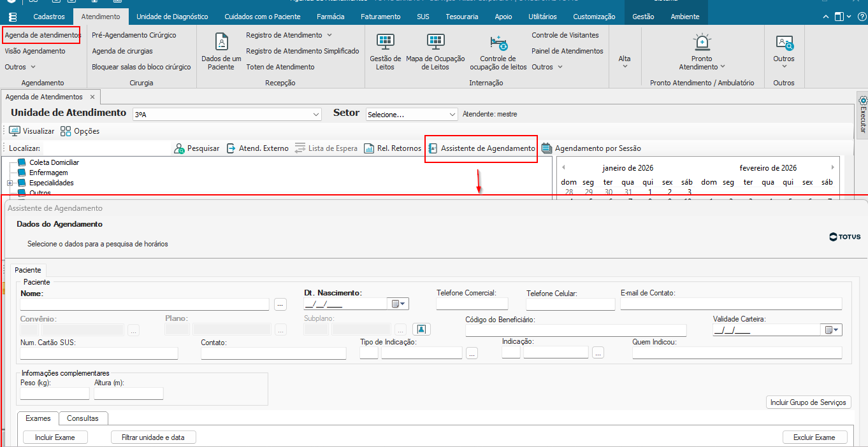Open Pré-Agendamento Cirúrgico
This screenshot has height=447, width=868.
134,35
